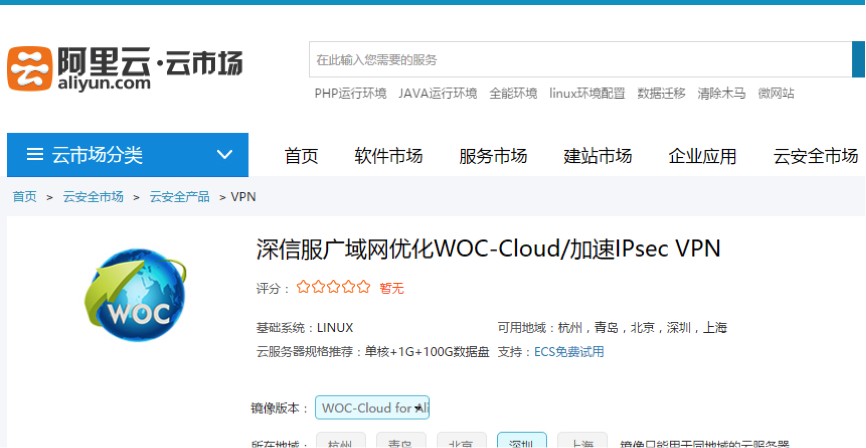This screenshot has height=448, width=866.
Task: Click the 基础系统：LINUX text
Action: (304, 328)
